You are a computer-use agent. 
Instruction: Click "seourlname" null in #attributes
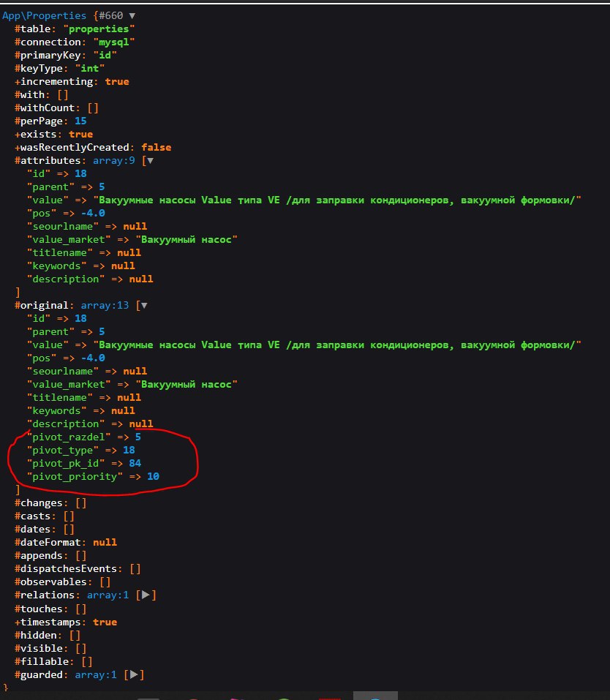(x=135, y=226)
